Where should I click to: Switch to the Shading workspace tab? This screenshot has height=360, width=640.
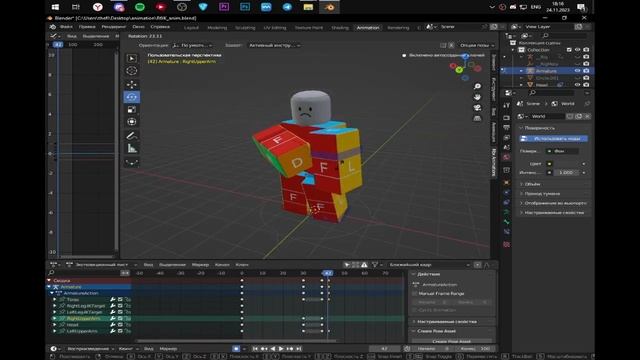pos(340,28)
